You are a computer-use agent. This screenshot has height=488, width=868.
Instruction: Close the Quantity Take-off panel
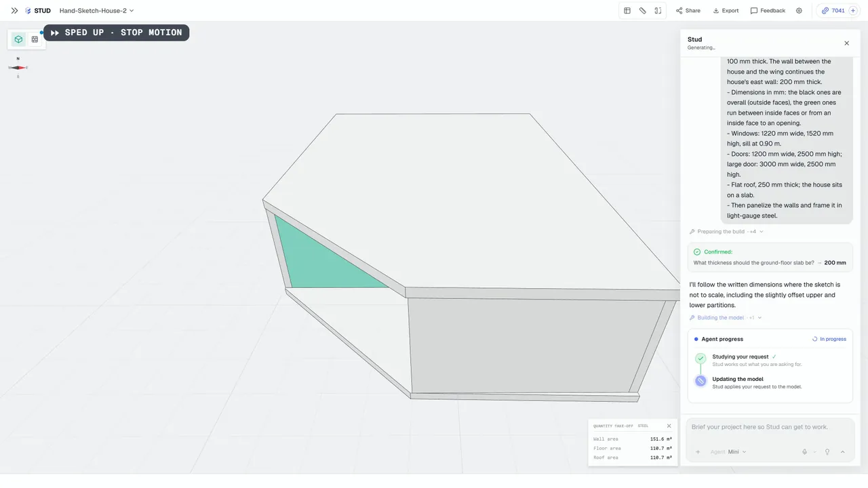point(669,426)
